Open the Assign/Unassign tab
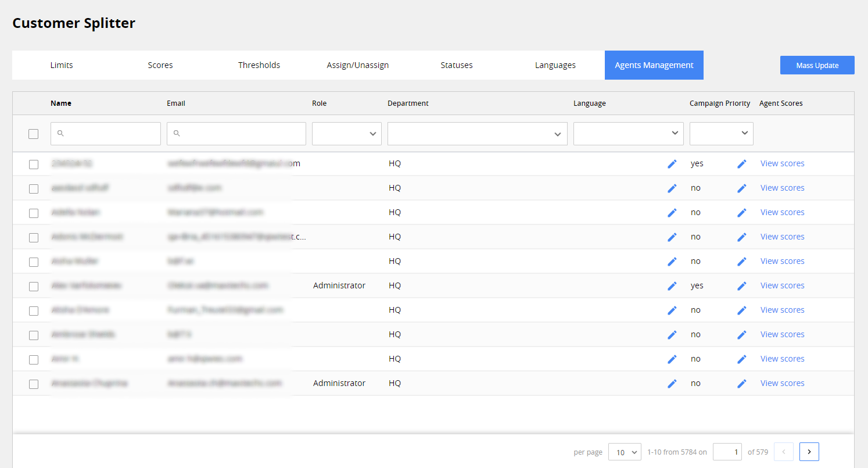 click(357, 65)
